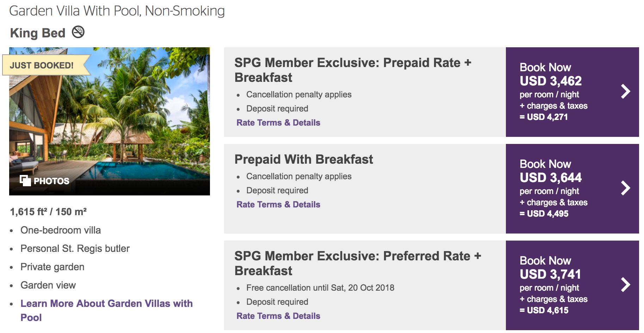The width and height of the screenshot is (644, 333).
Task: Open Rate Terms & Details for SPG Preferred Rate
Action: (x=278, y=316)
